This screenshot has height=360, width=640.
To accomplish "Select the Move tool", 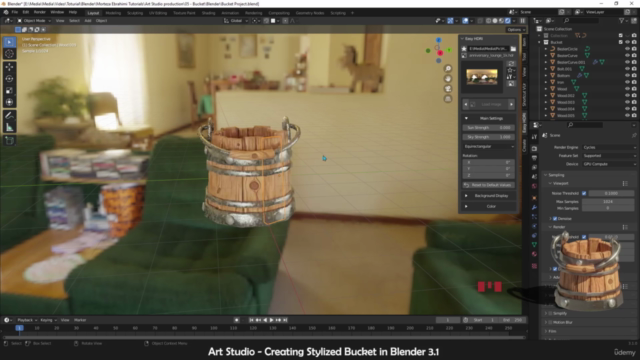I will point(9,67).
